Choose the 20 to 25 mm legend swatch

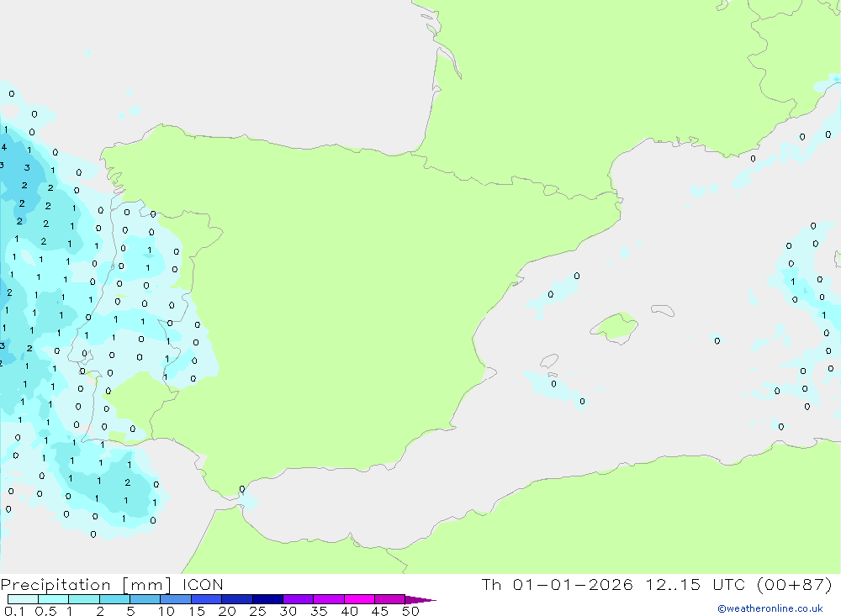click(237, 599)
